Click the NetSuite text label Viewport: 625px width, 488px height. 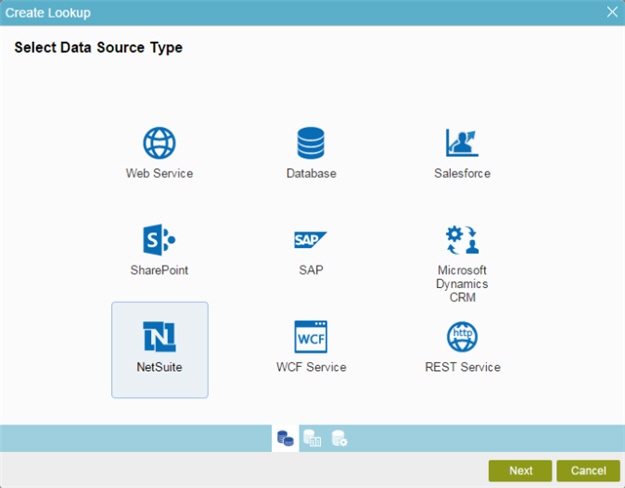pyautogui.click(x=159, y=367)
